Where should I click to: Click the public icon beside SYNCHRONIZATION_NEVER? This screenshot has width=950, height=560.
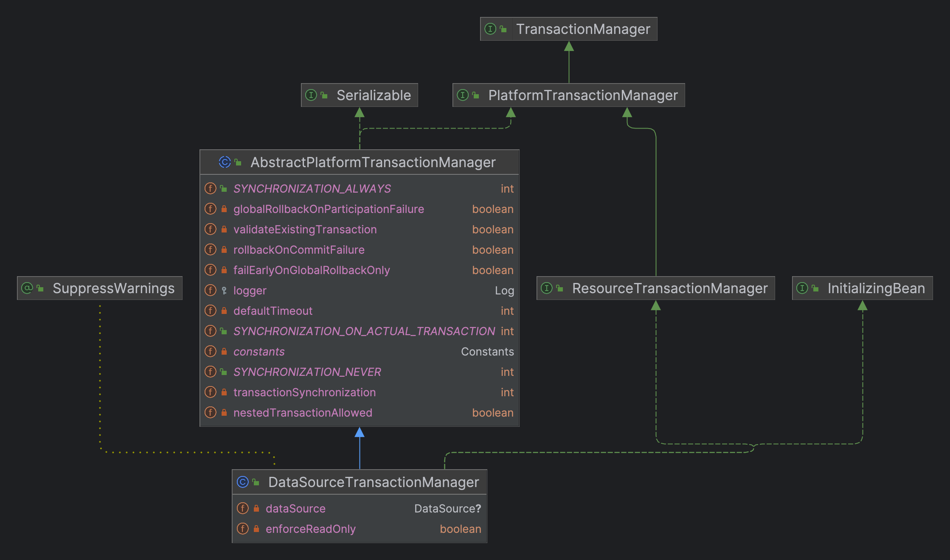[x=224, y=372]
